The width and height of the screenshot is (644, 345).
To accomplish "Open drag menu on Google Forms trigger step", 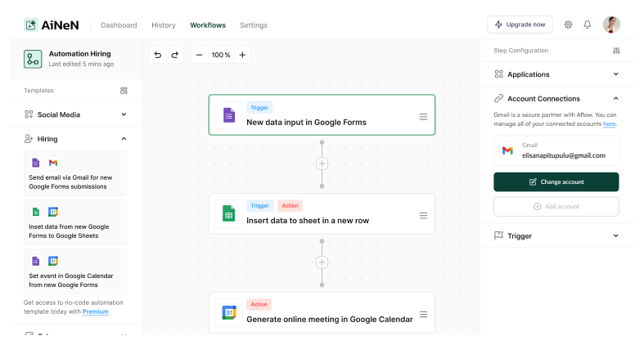I will point(423,116).
